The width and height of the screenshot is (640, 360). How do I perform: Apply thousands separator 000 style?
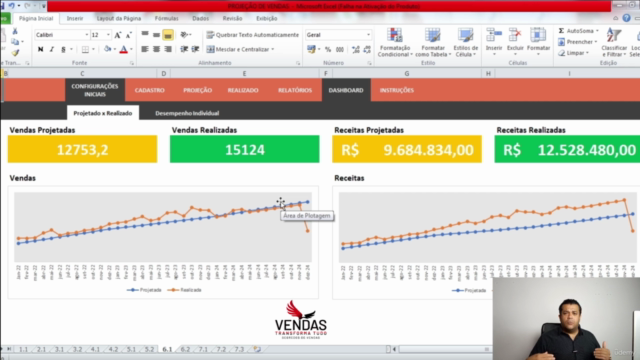coord(340,49)
